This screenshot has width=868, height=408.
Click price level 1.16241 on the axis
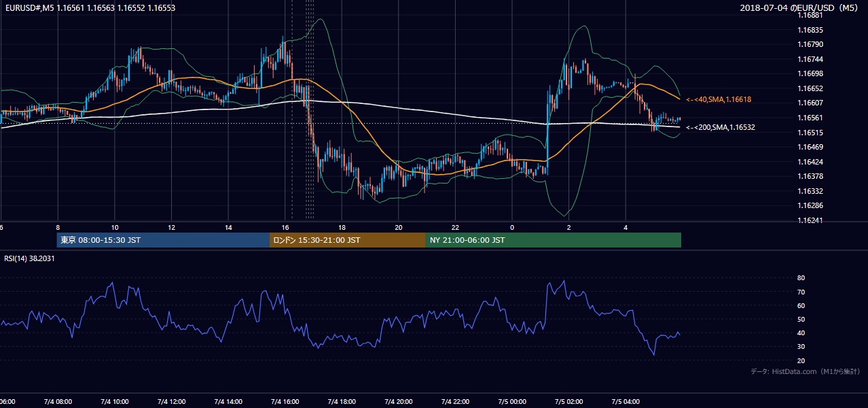810,220
